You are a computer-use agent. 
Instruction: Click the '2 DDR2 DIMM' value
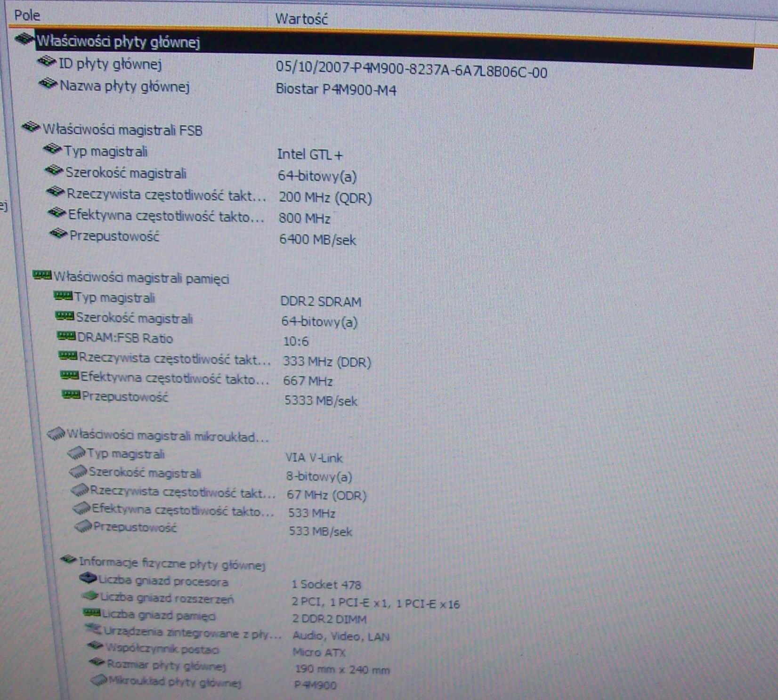330,620
